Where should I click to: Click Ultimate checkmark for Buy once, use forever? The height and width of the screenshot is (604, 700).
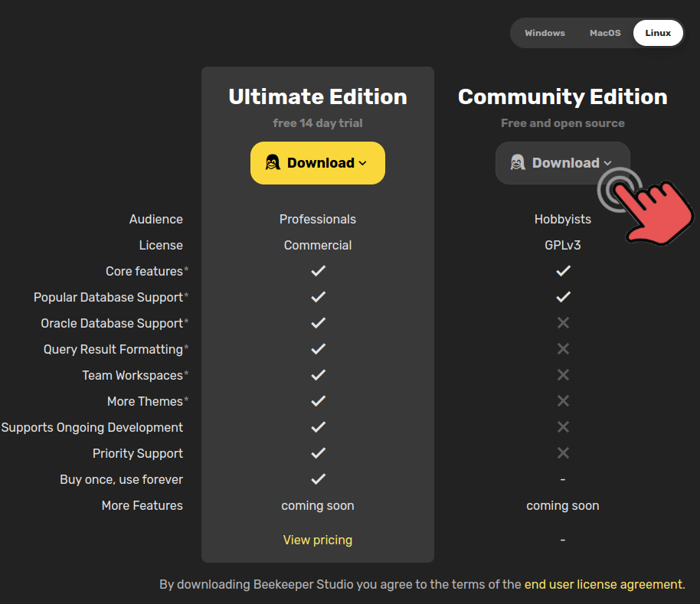[x=318, y=479]
